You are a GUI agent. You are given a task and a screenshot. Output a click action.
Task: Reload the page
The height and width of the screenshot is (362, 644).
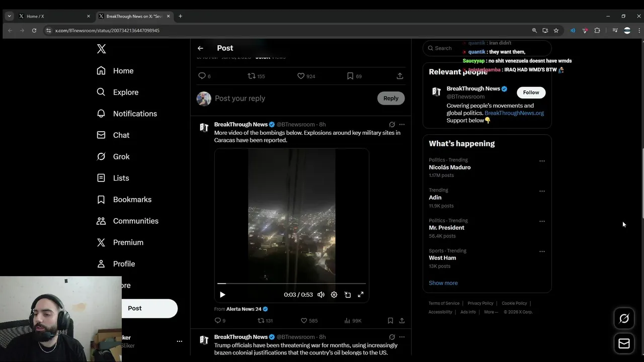coord(34,31)
